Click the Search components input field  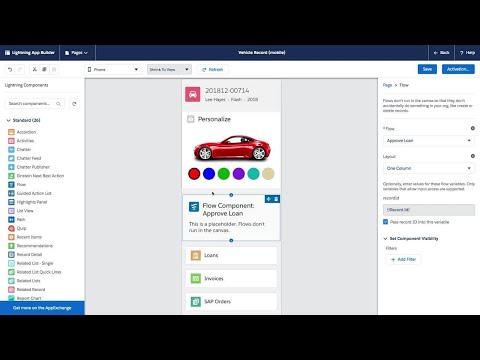click(x=35, y=104)
